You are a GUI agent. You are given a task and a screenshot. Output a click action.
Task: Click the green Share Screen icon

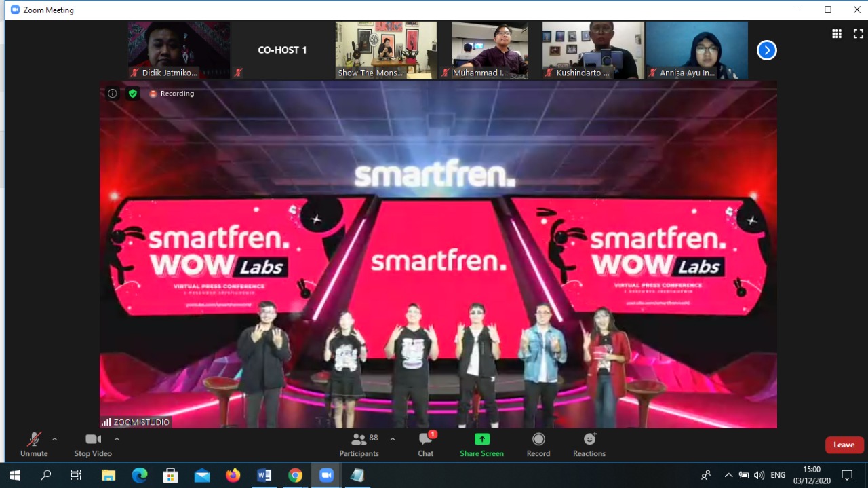click(482, 439)
